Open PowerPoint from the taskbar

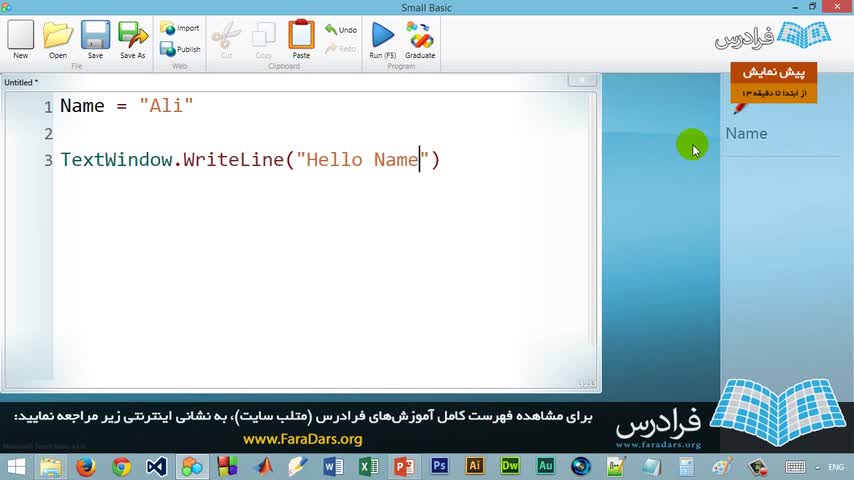click(x=404, y=467)
